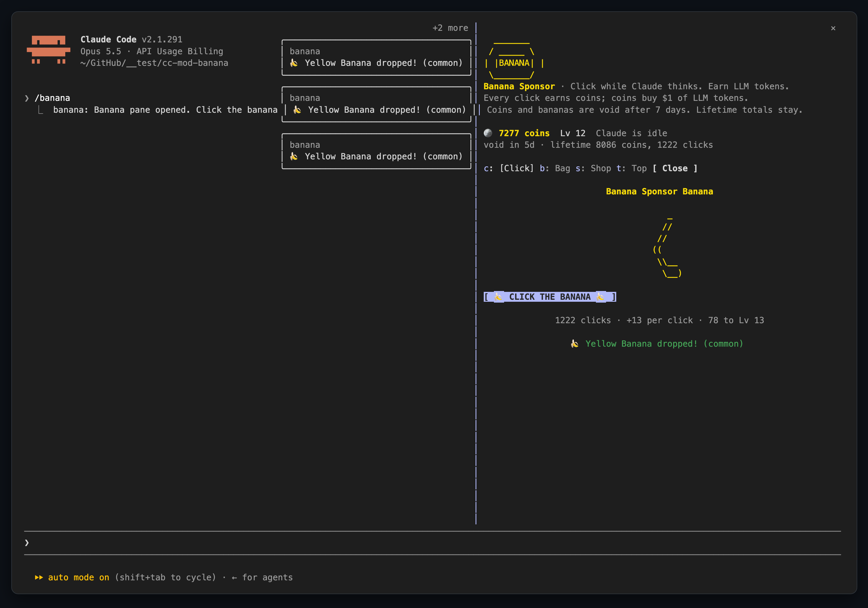Click the 7277 coins balance

[x=524, y=133]
